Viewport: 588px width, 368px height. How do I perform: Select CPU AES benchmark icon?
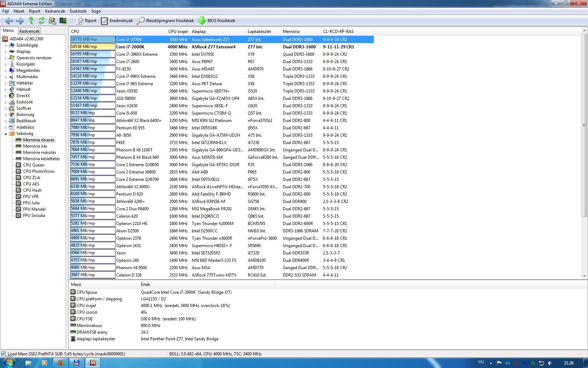pos(19,184)
